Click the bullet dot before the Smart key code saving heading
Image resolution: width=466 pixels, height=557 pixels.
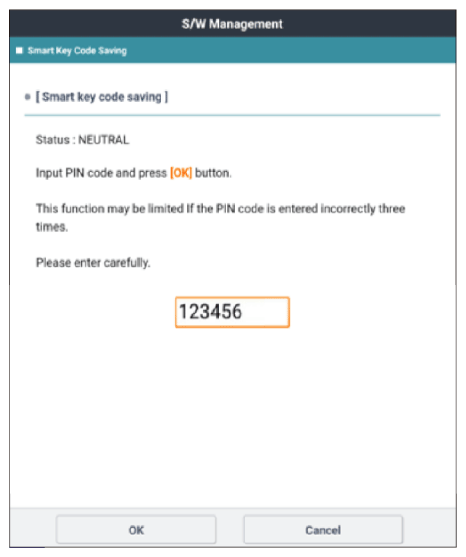pos(28,97)
